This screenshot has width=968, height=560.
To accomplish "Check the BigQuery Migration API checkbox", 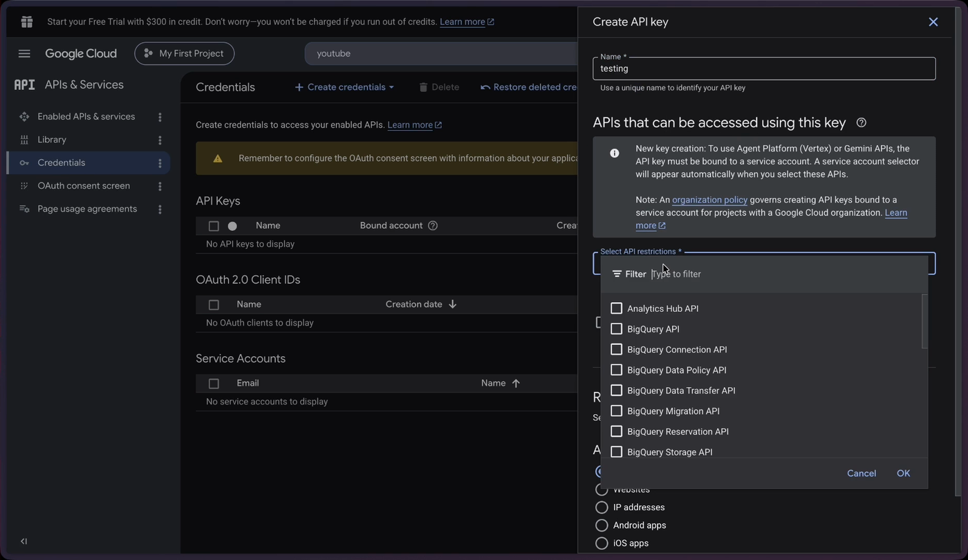I will point(616,411).
